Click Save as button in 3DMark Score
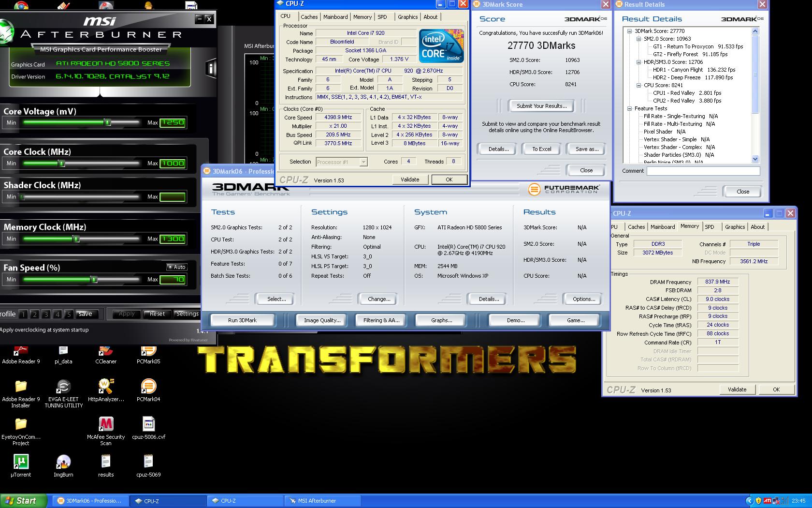 pyautogui.click(x=587, y=149)
